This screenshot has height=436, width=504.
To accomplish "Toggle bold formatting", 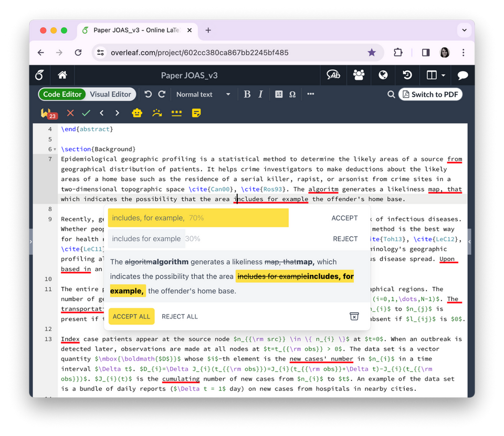I will [x=247, y=94].
